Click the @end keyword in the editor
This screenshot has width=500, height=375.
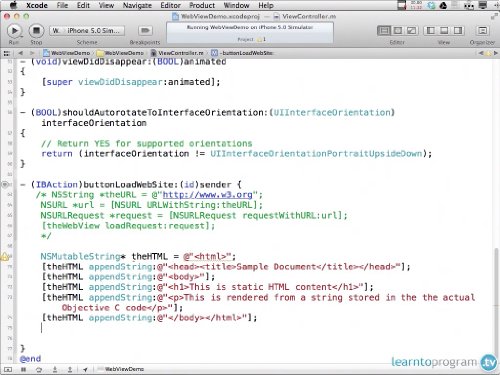tap(30, 359)
